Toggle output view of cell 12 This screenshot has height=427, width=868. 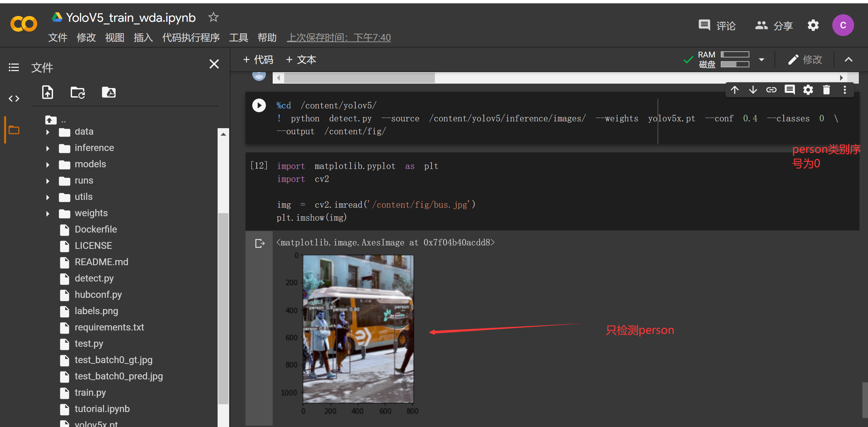[259, 243]
